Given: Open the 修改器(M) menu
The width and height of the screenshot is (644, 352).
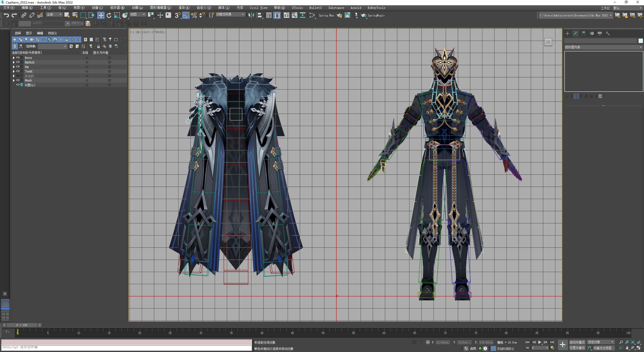Looking at the screenshot, I should [x=117, y=8].
